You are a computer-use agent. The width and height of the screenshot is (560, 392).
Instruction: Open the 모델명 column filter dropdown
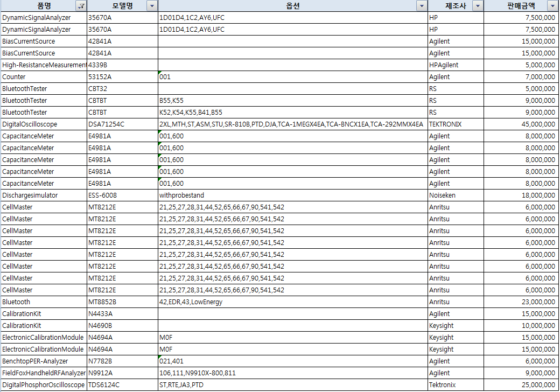(x=152, y=6)
